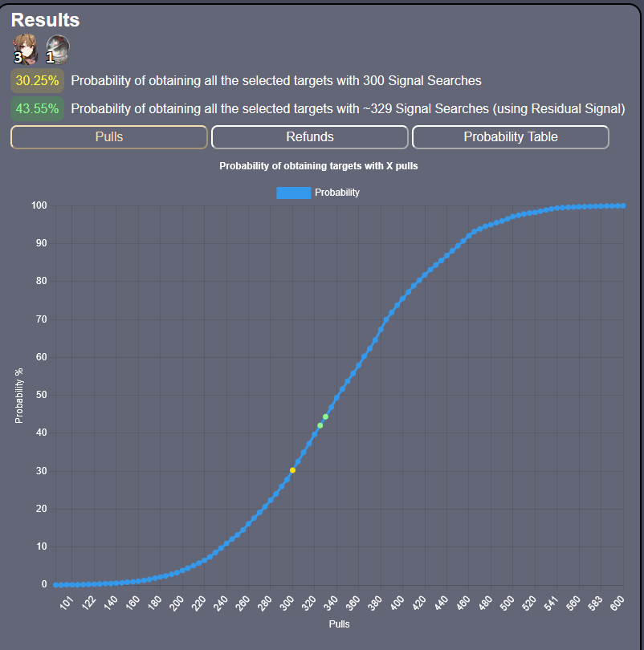The width and height of the screenshot is (644, 650).
Task: Click the 600 pulls axis label
Action: click(x=618, y=603)
